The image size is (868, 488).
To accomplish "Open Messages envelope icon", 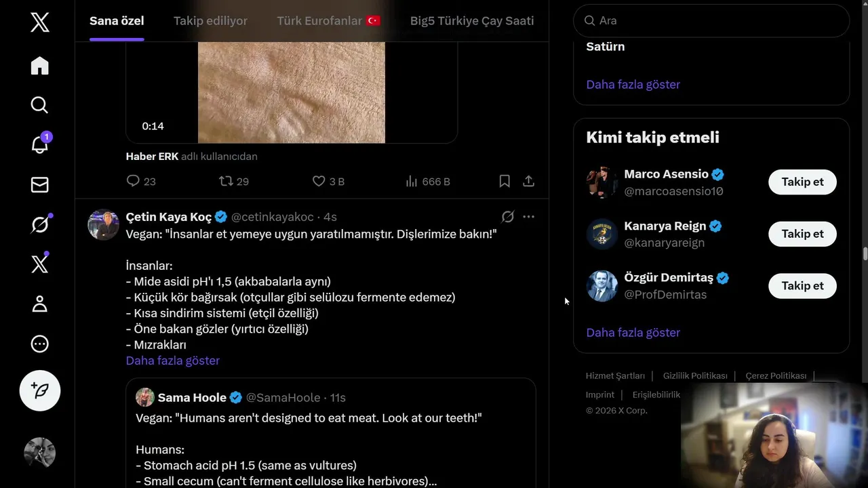I will pyautogui.click(x=40, y=184).
